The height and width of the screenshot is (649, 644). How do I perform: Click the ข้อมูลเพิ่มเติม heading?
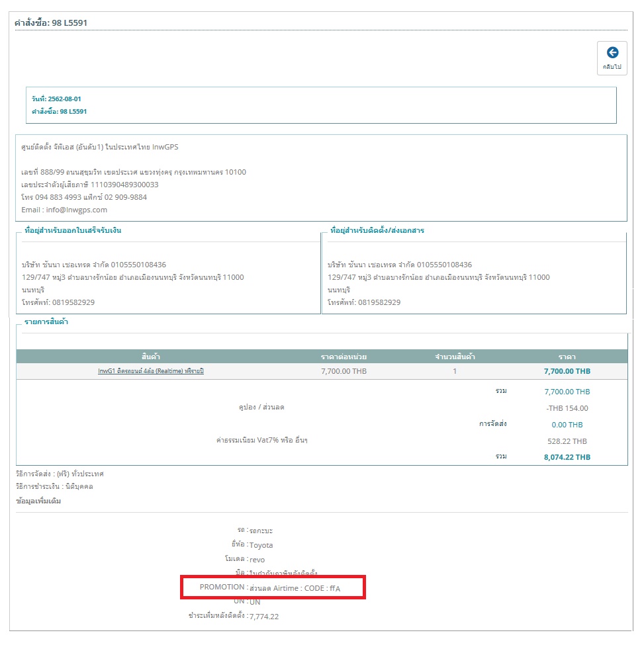tap(38, 501)
